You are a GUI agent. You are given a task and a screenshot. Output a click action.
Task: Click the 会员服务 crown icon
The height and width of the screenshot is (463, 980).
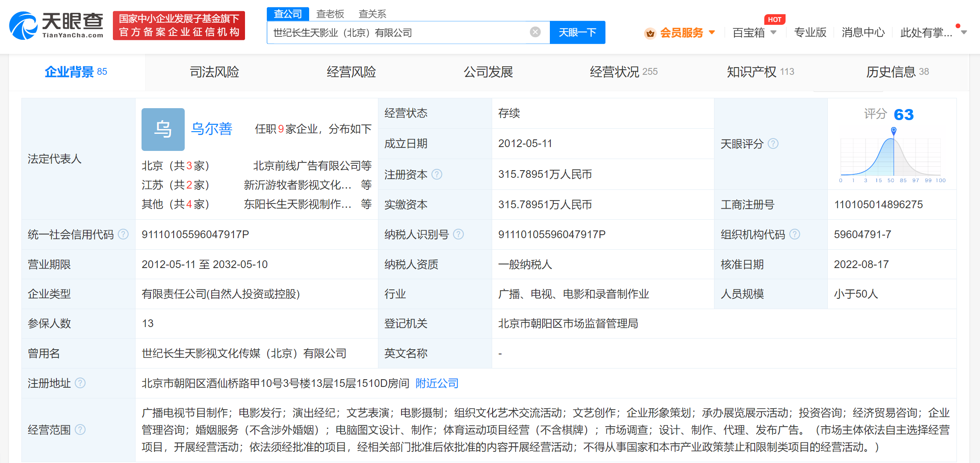click(650, 33)
